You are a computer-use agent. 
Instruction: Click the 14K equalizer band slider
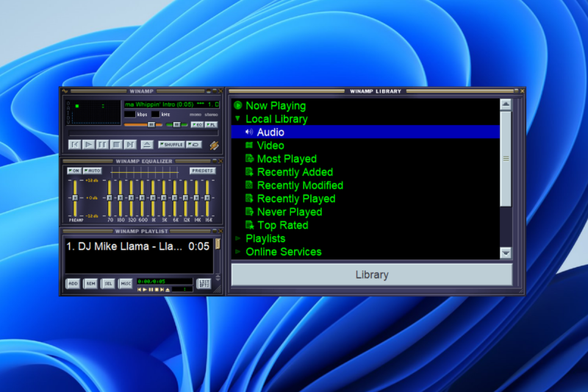point(196,198)
